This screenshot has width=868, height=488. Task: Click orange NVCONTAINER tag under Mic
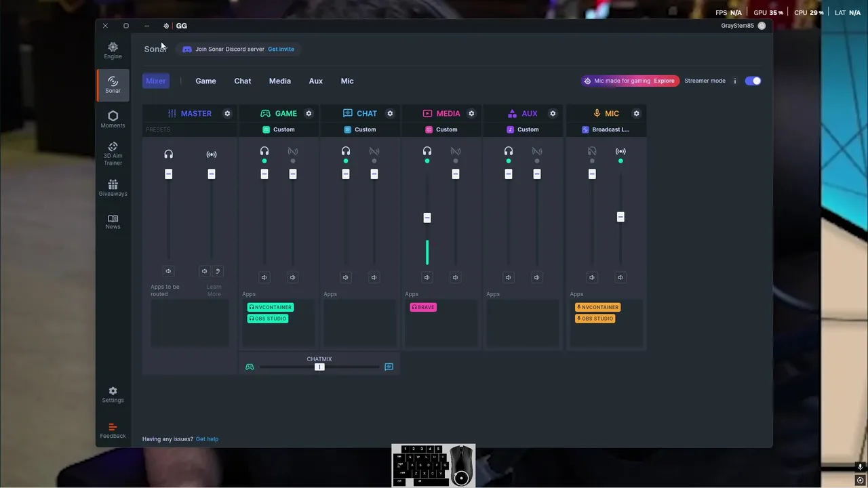[x=597, y=307]
